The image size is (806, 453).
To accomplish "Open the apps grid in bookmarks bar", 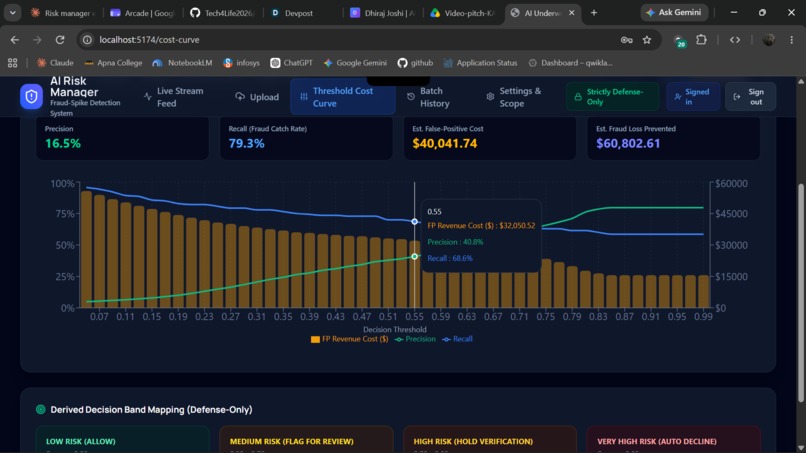I will coord(12,63).
